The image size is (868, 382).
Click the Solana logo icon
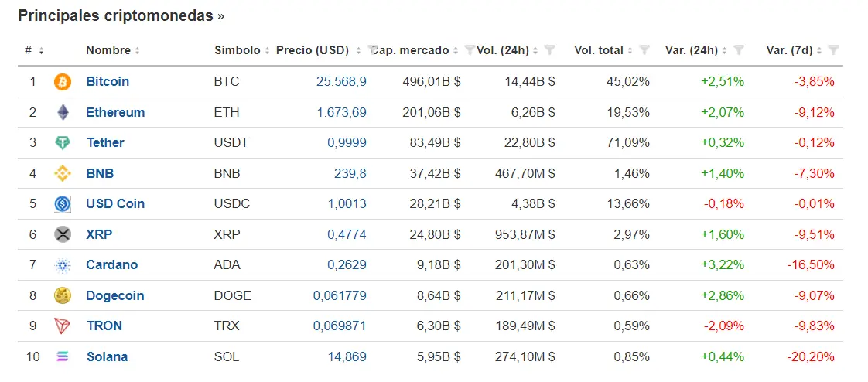[63, 356]
